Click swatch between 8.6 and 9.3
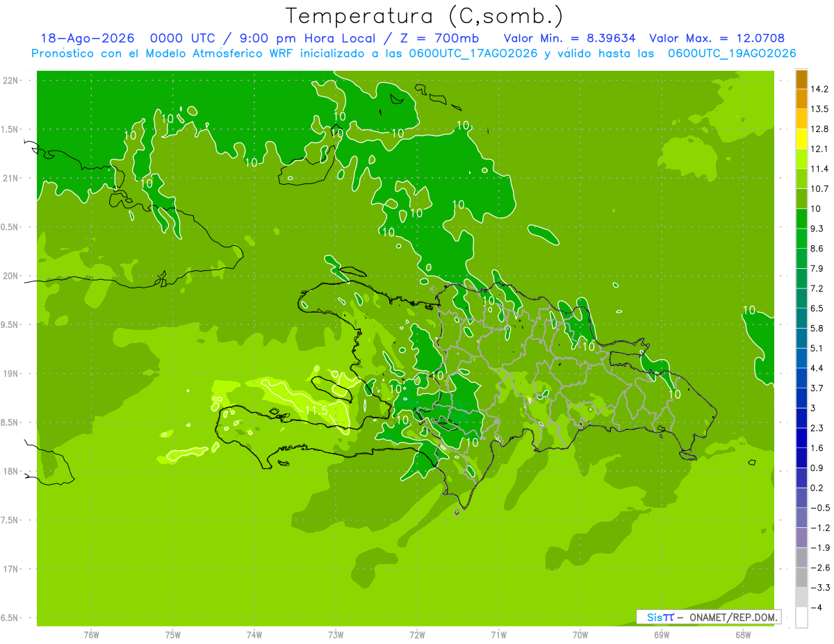The image size is (834, 644). click(x=801, y=238)
